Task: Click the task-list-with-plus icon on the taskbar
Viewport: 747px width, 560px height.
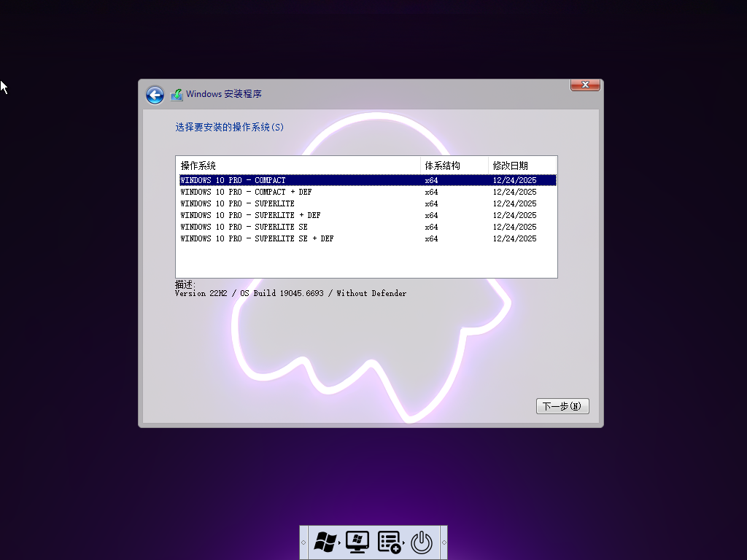Action: coord(388,542)
